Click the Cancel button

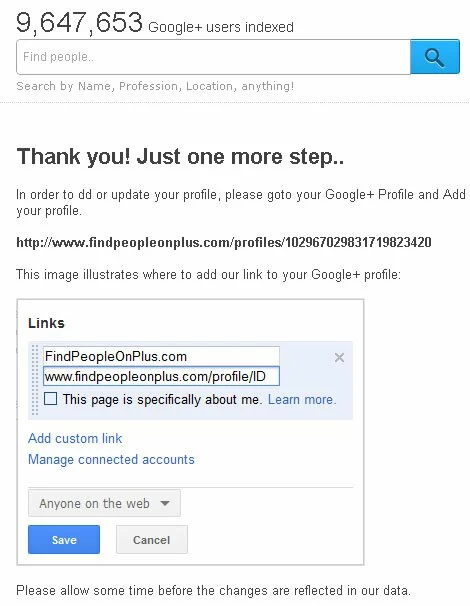click(152, 540)
